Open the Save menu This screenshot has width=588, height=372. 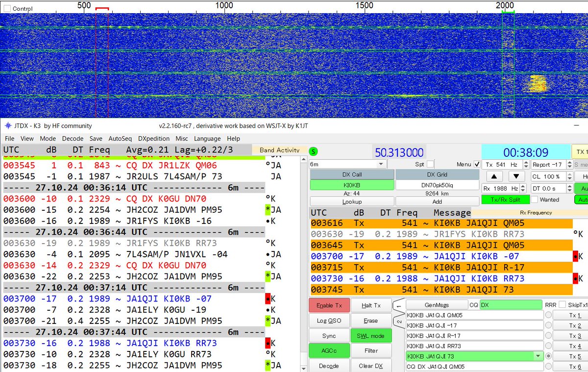96,139
